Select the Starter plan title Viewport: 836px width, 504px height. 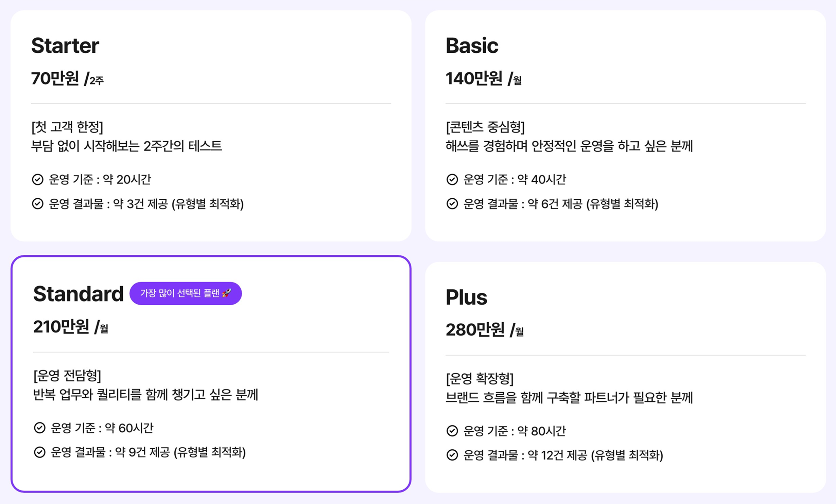click(65, 46)
